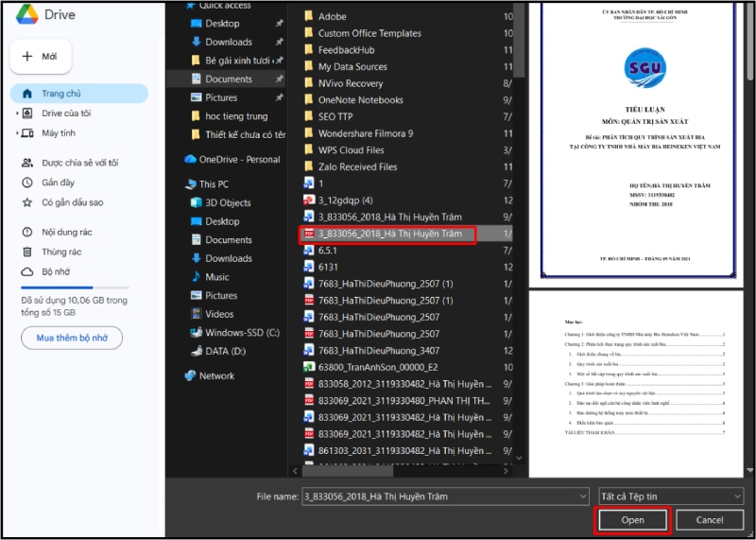
Task: Select My Data Sources folder
Action: click(352, 66)
